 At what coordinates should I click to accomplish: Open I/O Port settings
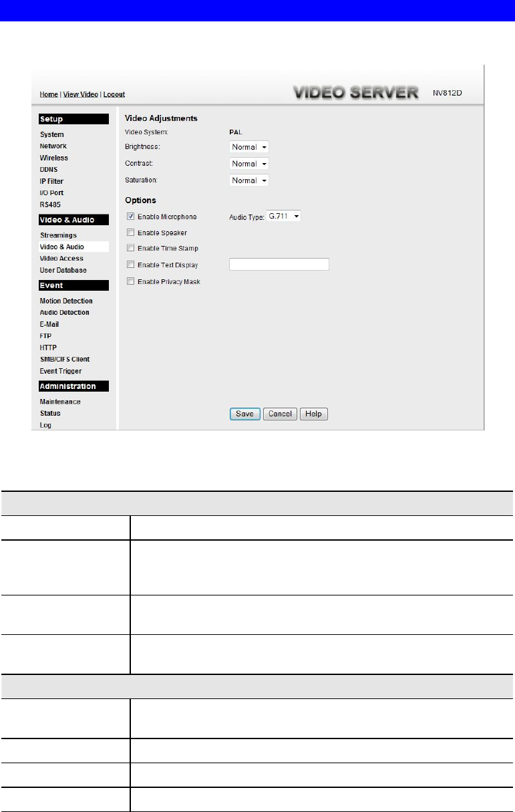[x=52, y=193]
